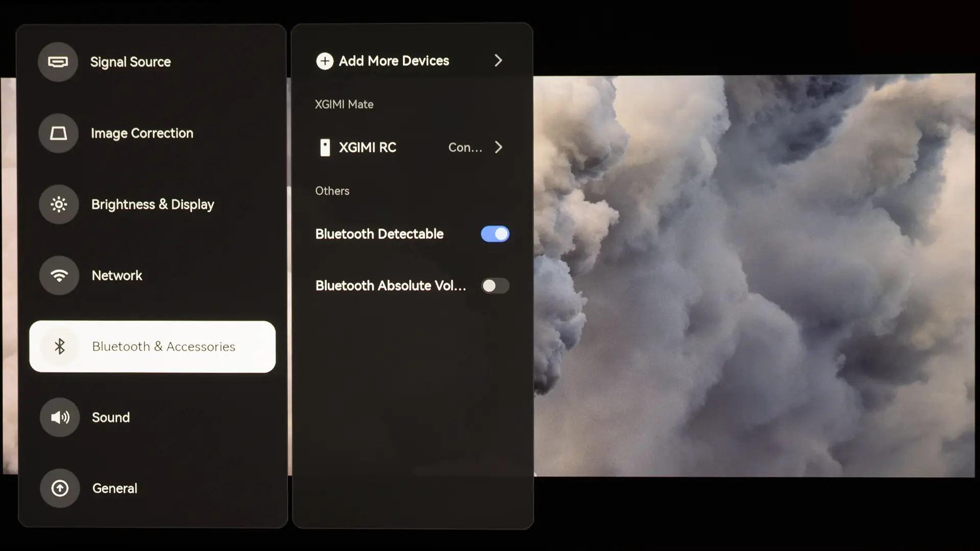Select Bluetooth & Accessories label
The width and height of the screenshot is (980, 551).
163,346
